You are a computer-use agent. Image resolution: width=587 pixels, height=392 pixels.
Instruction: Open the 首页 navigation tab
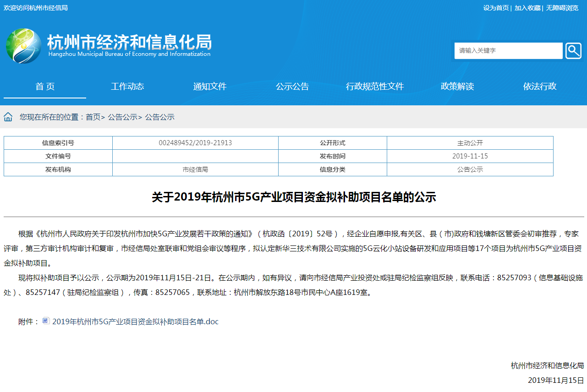[x=45, y=87]
